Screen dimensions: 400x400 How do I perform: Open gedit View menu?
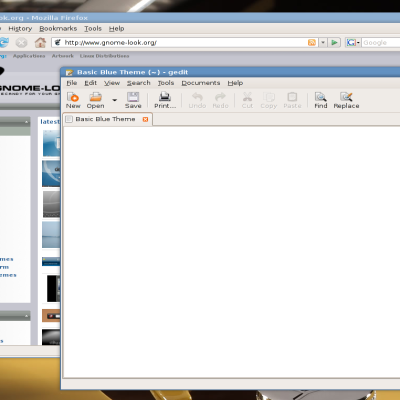(112, 83)
